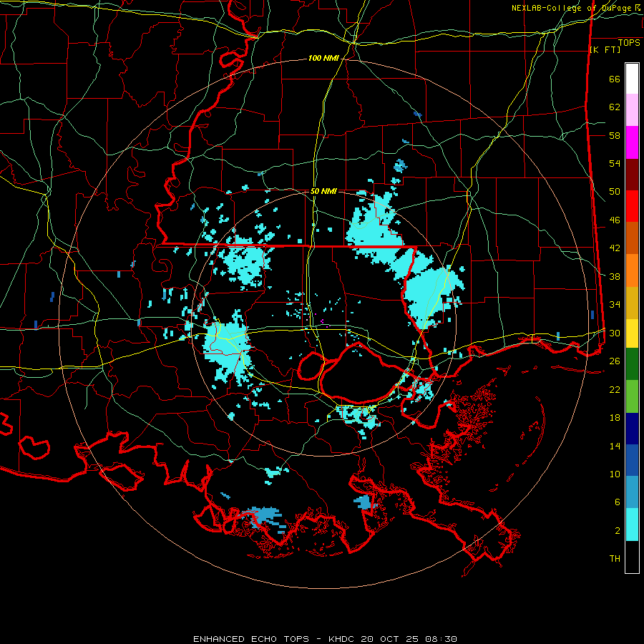
Task: Click the cyan 6 kft legend swatch
Action: click(632, 525)
